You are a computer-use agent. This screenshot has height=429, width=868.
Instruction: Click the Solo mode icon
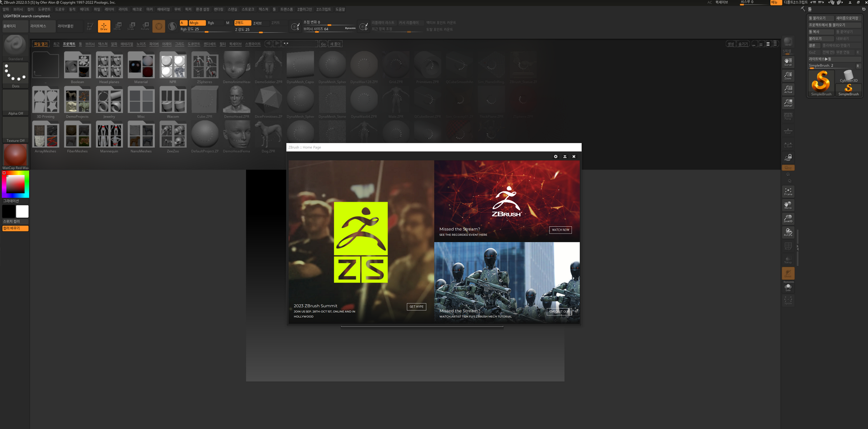pos(788,287)
